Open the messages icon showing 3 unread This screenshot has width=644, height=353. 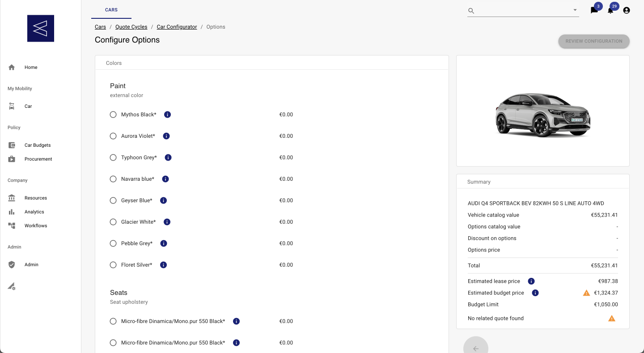(x=594, y=10)
